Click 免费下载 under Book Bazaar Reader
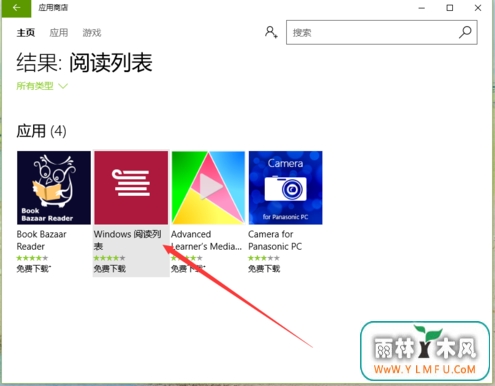The height and width of the screenshot is (386, 495). 34,269
